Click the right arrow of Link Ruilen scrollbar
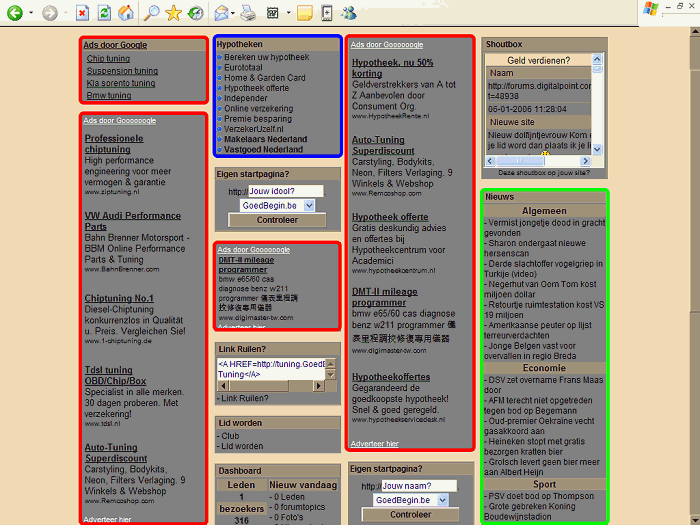Screen dimensions: 700x525 tap(318, 386)
